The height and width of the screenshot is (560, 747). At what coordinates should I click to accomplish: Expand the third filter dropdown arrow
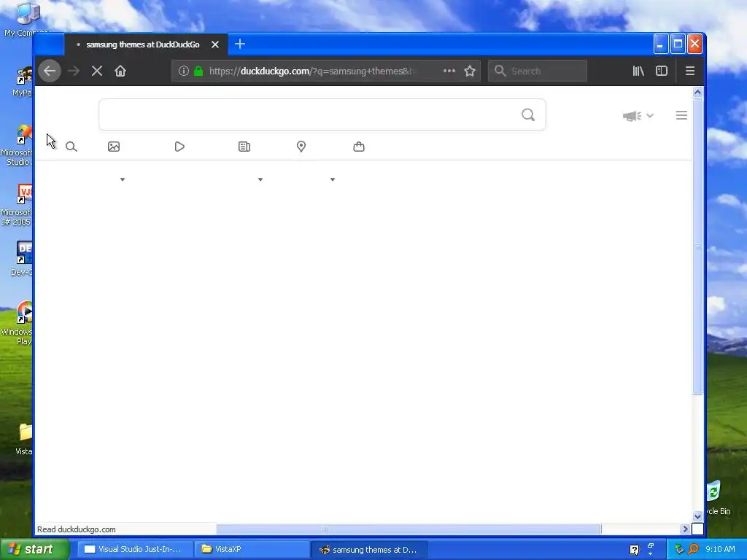[x=333, y=179]
